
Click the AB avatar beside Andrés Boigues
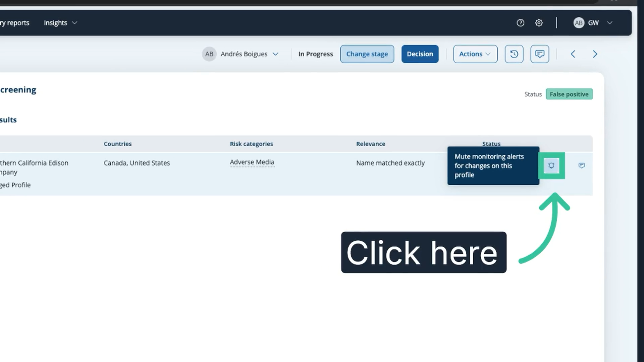click(209, 54)
